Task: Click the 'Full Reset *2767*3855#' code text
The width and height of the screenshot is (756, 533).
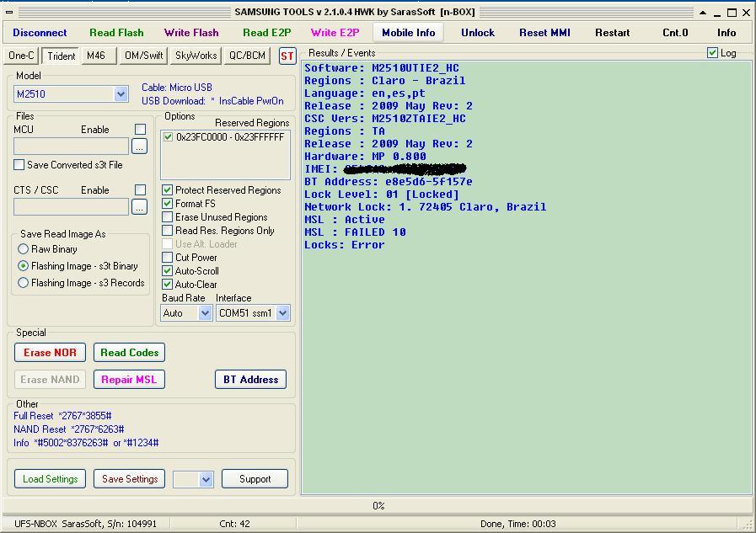Action: coord(62,415)
